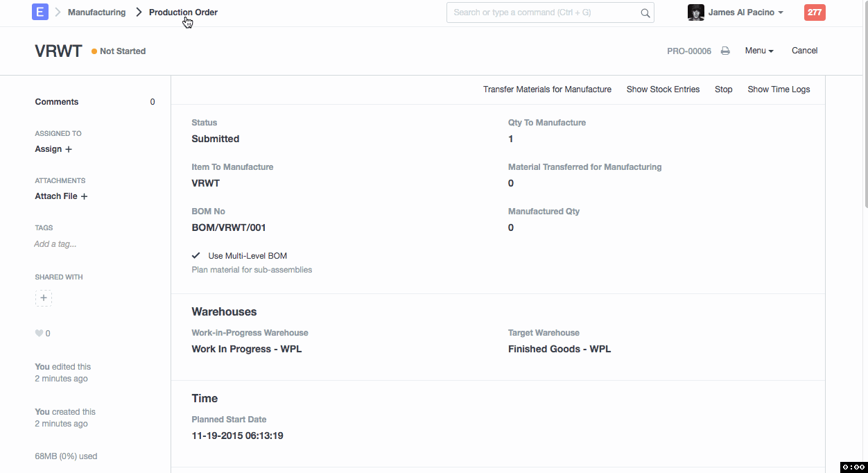The height and width of the screenshot is (473, 868).
Task: Click the print icon beside PRO-00006
Action: tap(725, 51)
